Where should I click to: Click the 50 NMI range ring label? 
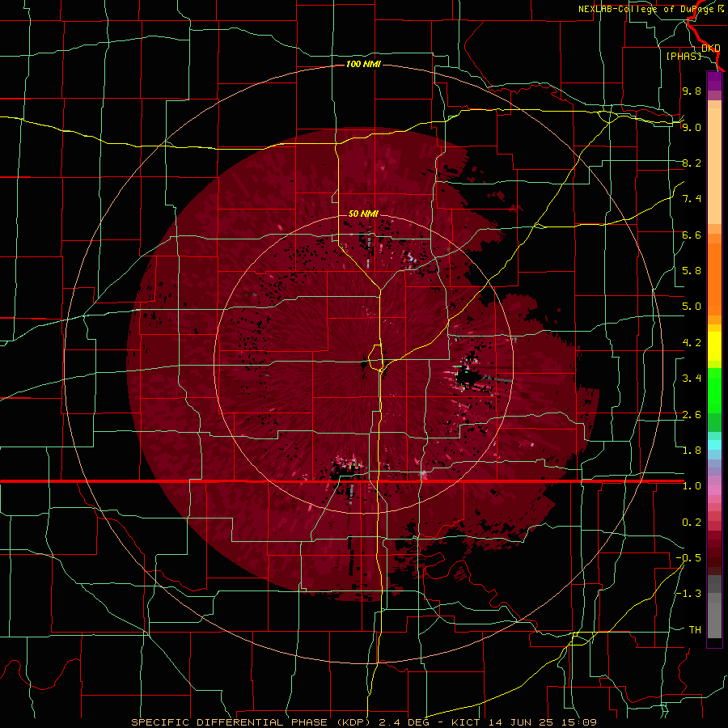[x=363, y=214]
